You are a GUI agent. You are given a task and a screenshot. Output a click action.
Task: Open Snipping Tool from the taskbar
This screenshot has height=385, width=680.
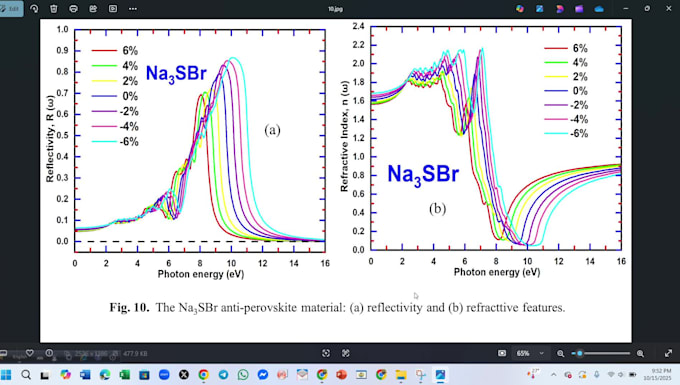420,375
